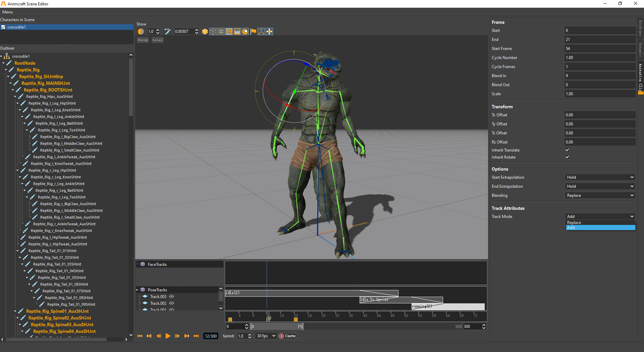This screenshot has width=644, height=352.
Task: Click the Persp view button
Action: [x=143, y=40]
